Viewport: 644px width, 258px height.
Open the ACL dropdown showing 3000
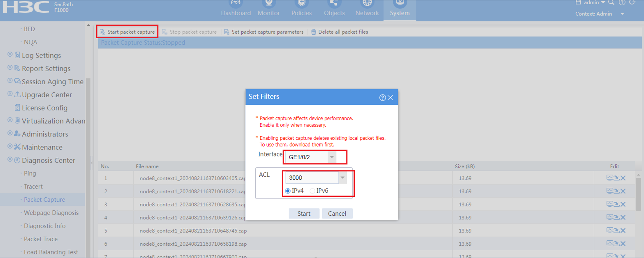(342, 178)
